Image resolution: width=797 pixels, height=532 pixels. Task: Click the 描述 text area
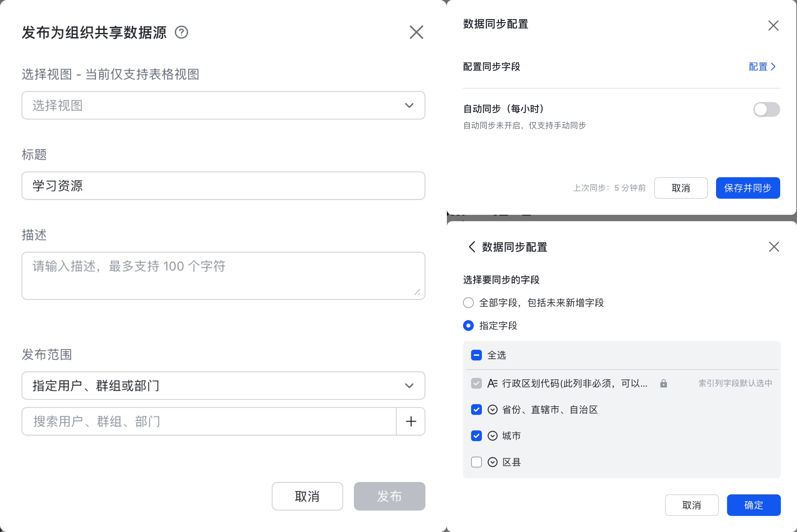[223, 276]
